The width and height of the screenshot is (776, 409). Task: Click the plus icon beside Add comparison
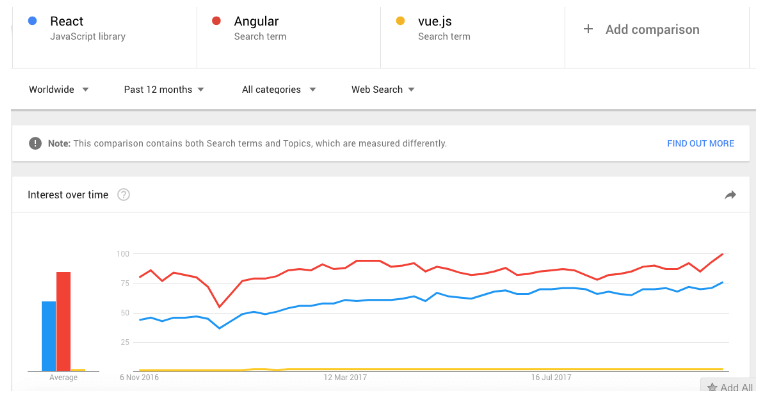pyautogui.click(x=588, y=29)
